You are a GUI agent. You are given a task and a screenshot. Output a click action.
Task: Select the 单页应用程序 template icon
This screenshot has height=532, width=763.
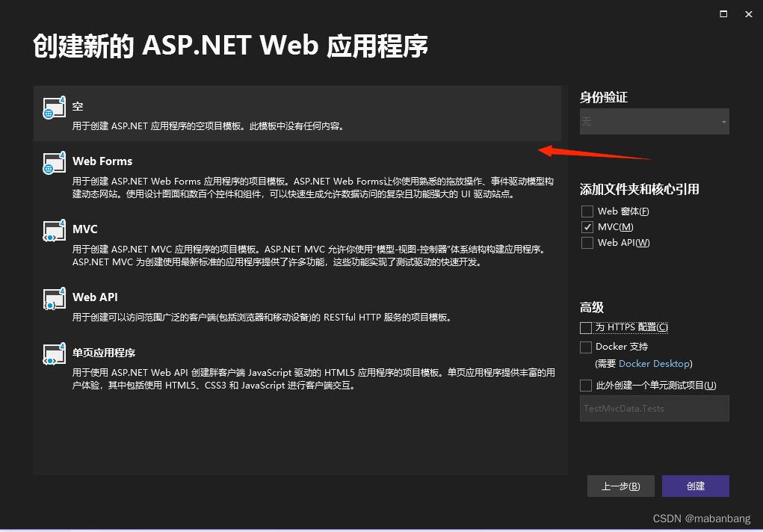54,354
